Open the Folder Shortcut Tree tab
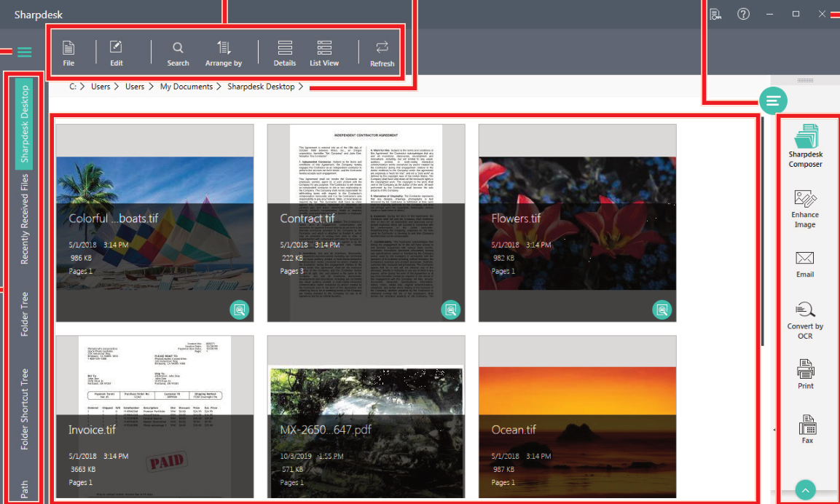840x504 pixels. (24, 410)
